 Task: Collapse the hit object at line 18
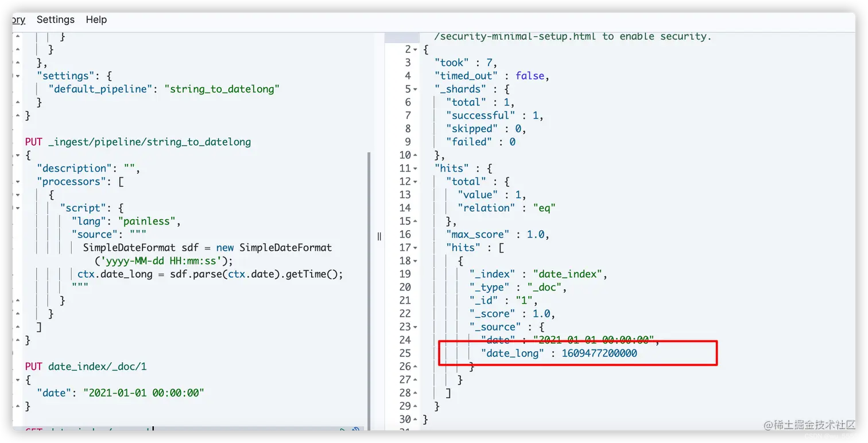[x=416, y=261]
